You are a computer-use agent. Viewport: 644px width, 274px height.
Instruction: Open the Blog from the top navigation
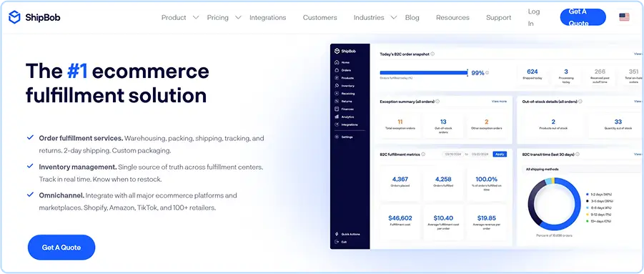[x=412, y=18]
